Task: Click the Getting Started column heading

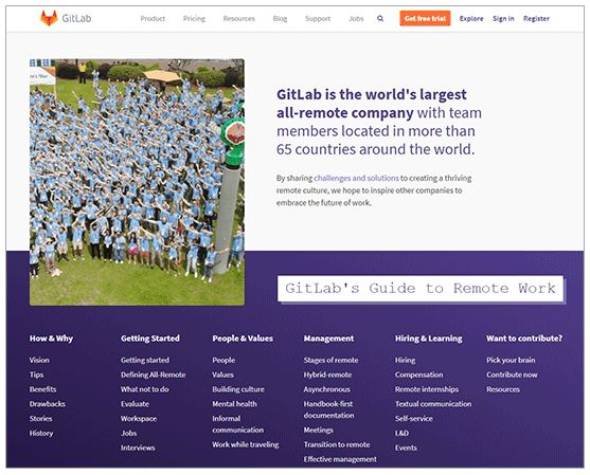Action: pyautogui.click(x=150, y=338)
